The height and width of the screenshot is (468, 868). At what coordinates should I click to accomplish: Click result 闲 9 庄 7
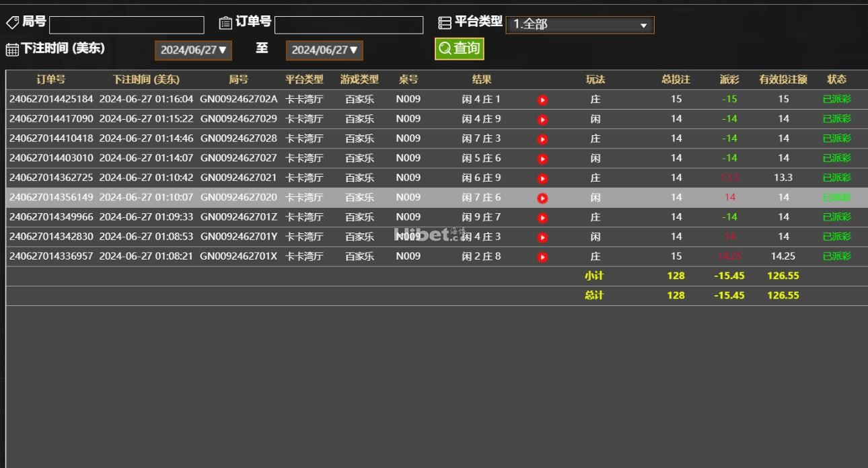[x=481, y=217]
